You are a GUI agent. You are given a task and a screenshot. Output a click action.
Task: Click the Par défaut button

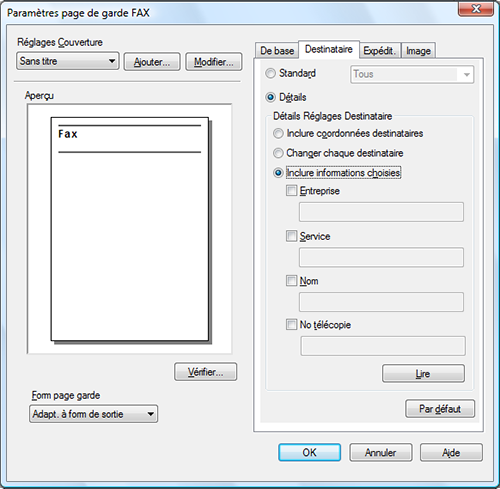[440, 409]
